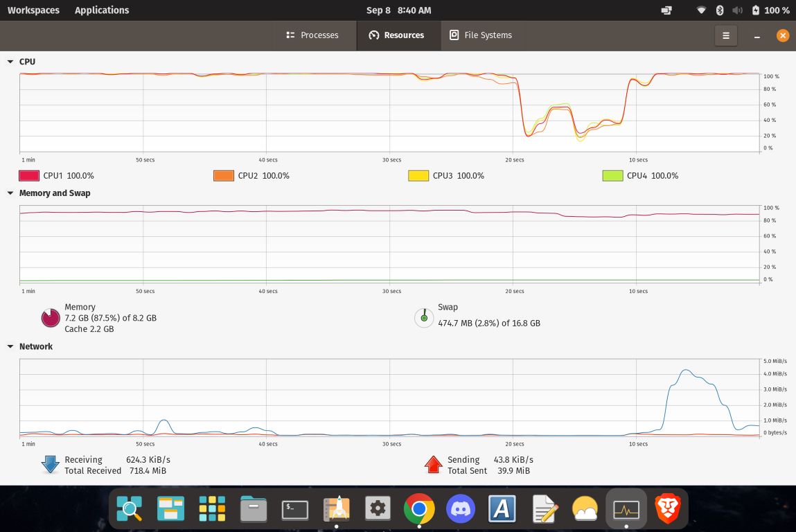Open Discord from the dock

[x=461, y=510]
